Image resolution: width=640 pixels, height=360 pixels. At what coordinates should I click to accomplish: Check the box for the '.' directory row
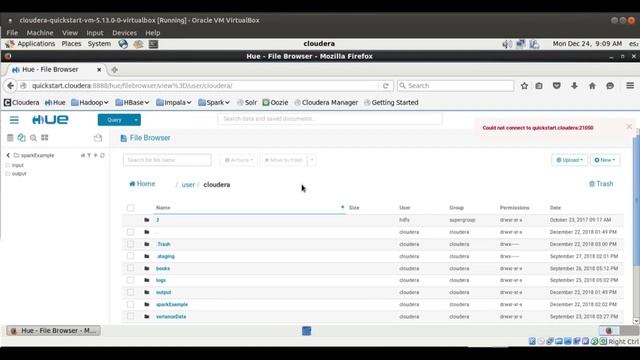pyautogui.click(x=131, y=232)
